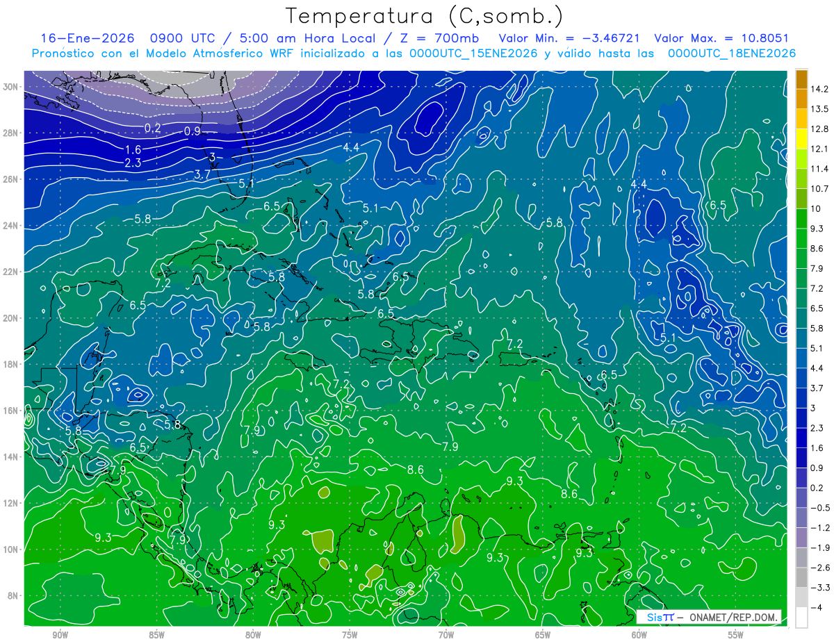Click the white legend swatch below -4

(x=801, y=617)
